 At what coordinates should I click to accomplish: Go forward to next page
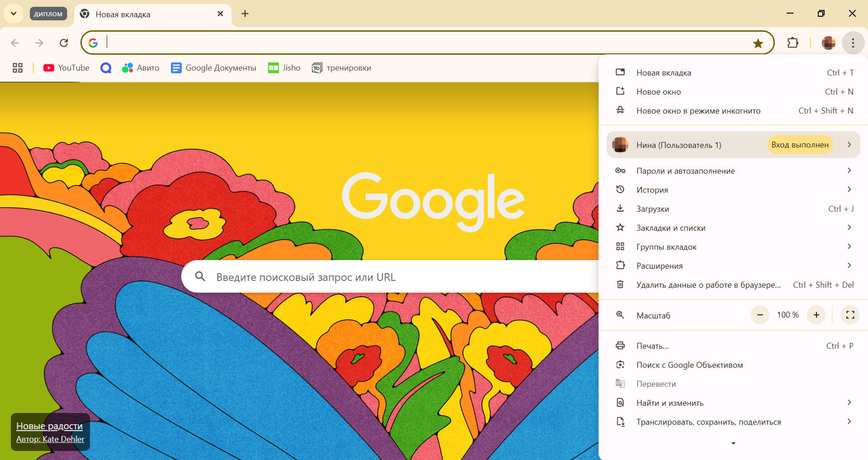(39, 43)
